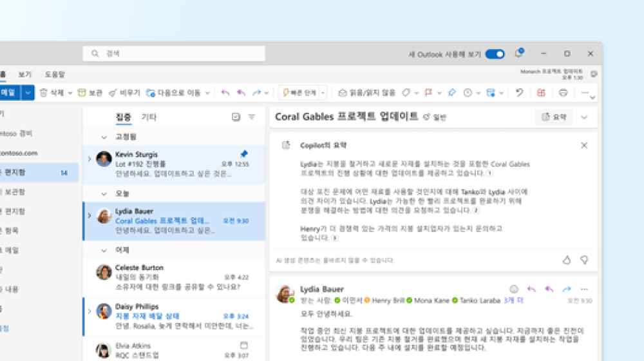This screenshot has width=644, height=361.
Task: Open the 도움말 (Help) ribbon tab
Action: 55,74
